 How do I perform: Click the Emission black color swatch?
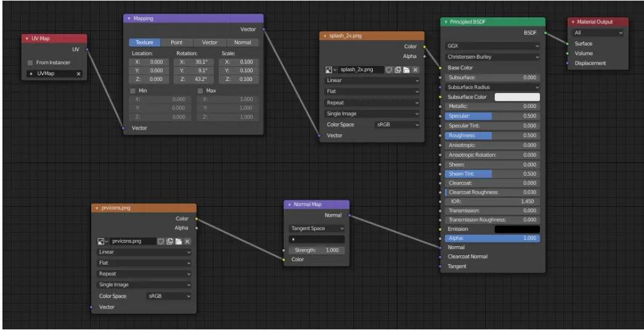click(517, 229)
